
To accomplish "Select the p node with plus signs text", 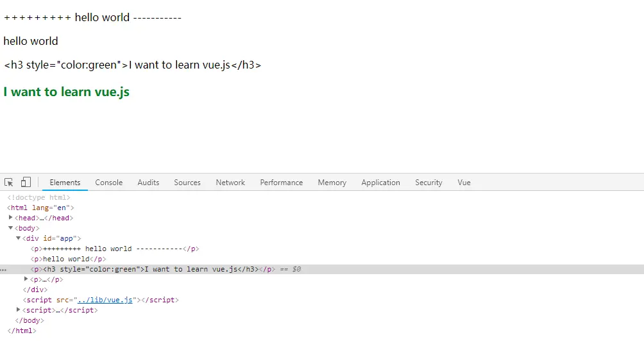I will pos(115,249).
